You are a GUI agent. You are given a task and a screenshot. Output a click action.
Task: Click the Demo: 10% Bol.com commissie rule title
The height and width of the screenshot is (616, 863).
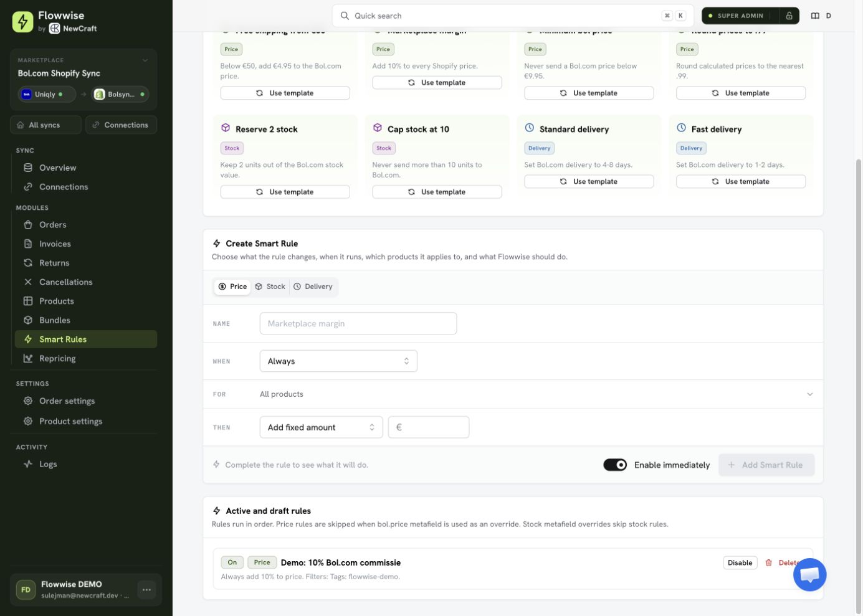[x=341, y=562]
